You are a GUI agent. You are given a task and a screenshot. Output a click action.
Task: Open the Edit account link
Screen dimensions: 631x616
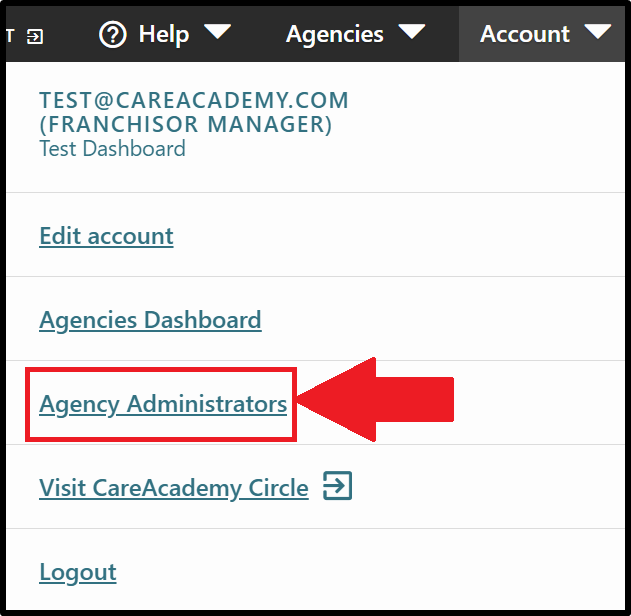(106, 236)
